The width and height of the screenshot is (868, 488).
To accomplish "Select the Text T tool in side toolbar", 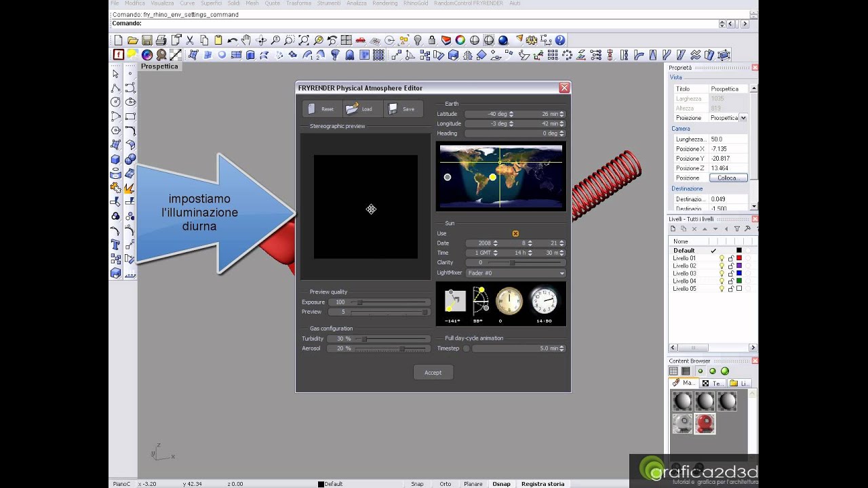I will pos(115,245).
